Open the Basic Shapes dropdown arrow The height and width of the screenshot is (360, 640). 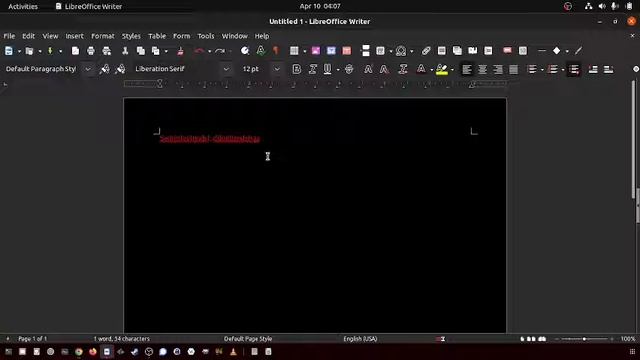pyautogui.click(x=567, y=51)
